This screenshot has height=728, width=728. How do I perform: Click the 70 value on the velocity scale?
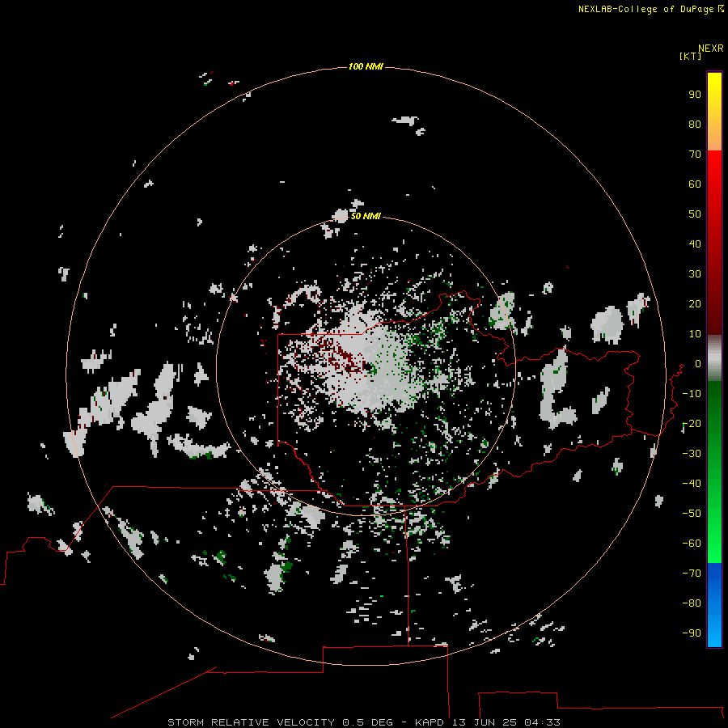point(695,154)
